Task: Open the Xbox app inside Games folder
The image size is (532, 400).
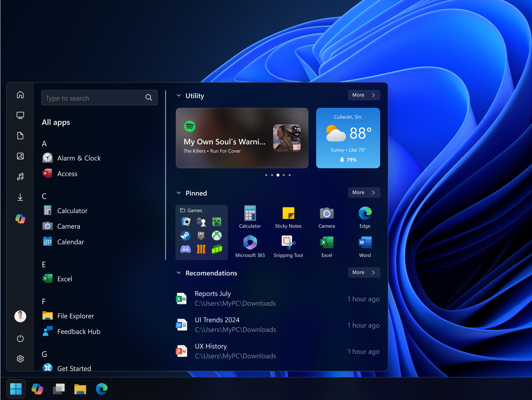Action: pos(217,236)
